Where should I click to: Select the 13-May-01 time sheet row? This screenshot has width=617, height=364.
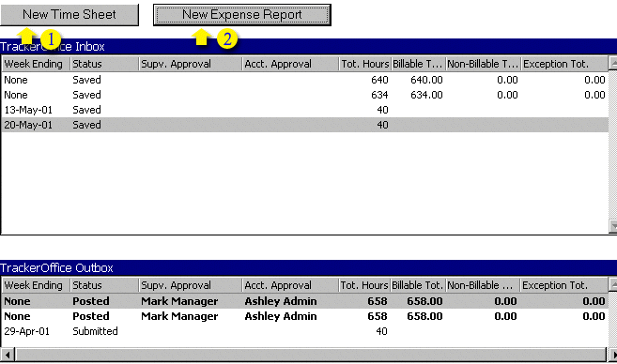[x=305, y=110]
